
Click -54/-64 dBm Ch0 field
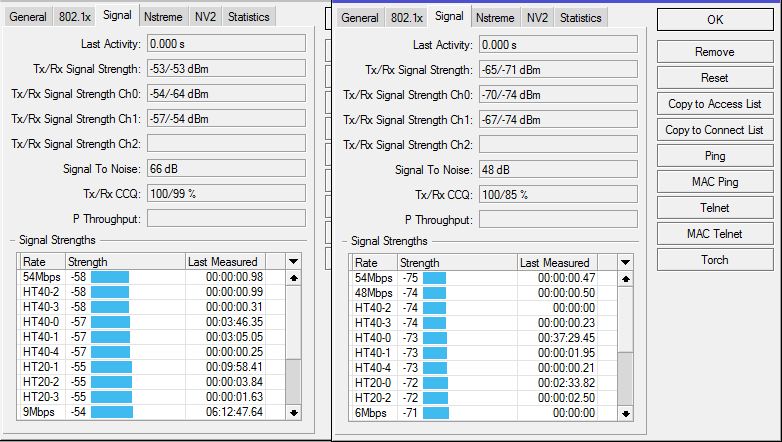pos(226,93)
